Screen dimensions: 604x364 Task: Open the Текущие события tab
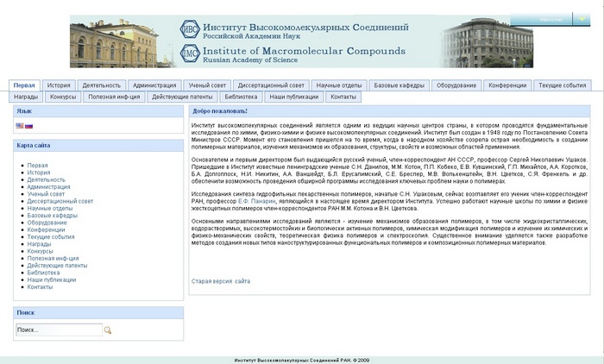coord(563,85)
